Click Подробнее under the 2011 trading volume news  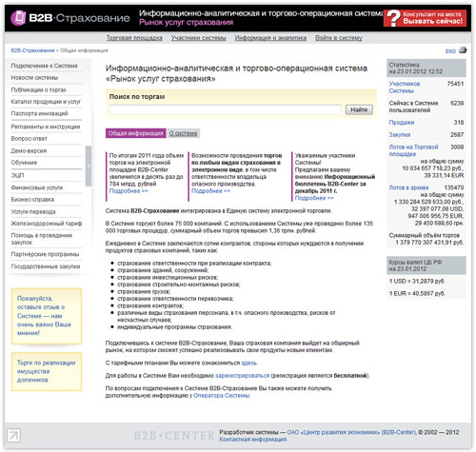coord(129,191)
